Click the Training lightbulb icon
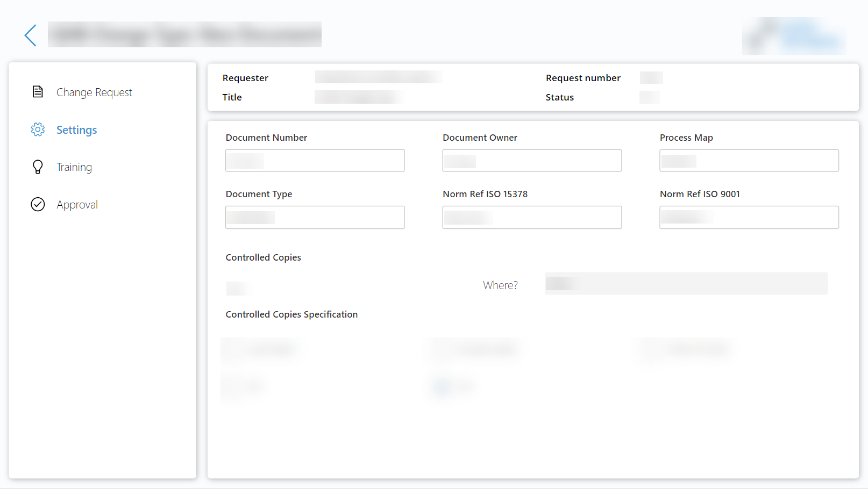The image size is (868, 489). point(38,167)
